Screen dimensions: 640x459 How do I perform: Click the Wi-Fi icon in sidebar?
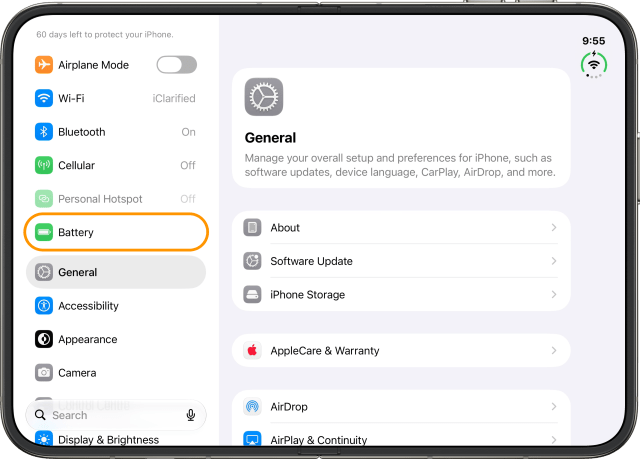pos(44,98)
